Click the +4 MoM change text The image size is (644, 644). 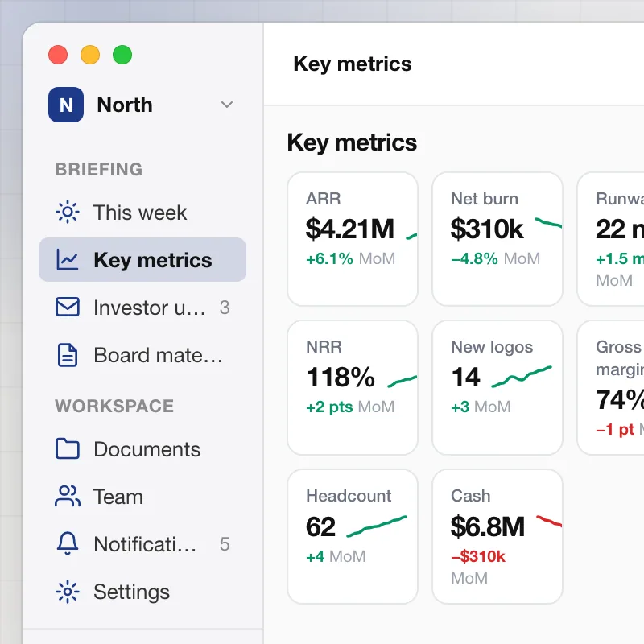tap(336, 556)
